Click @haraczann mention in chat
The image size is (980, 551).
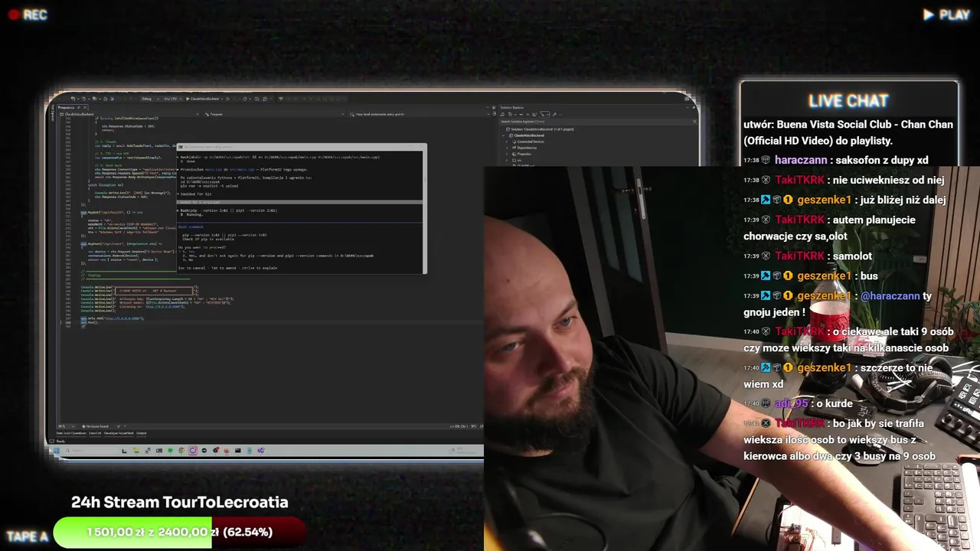tap(890, 295)
